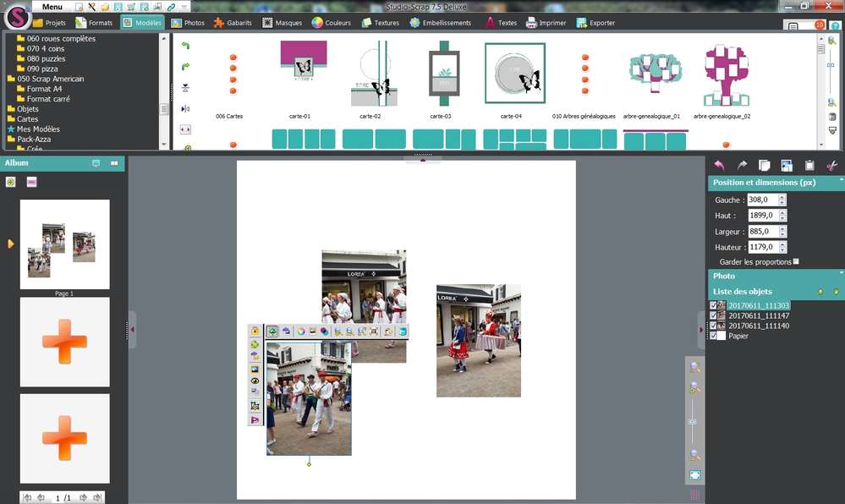Click the Exporter button
This screenshot has width=845, height=504.
[595, 23]
